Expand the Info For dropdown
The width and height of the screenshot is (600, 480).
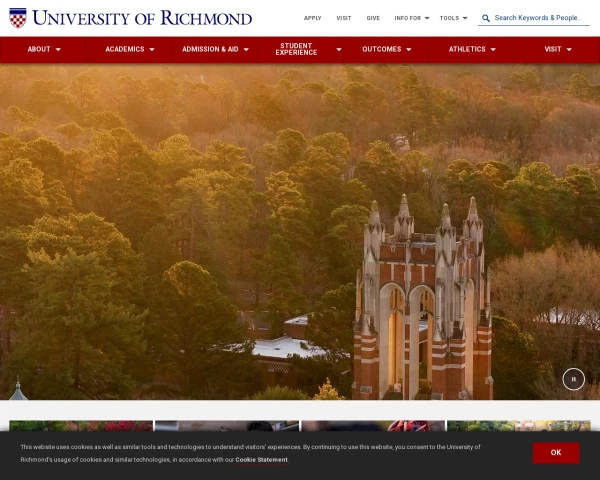coord(412,18)
